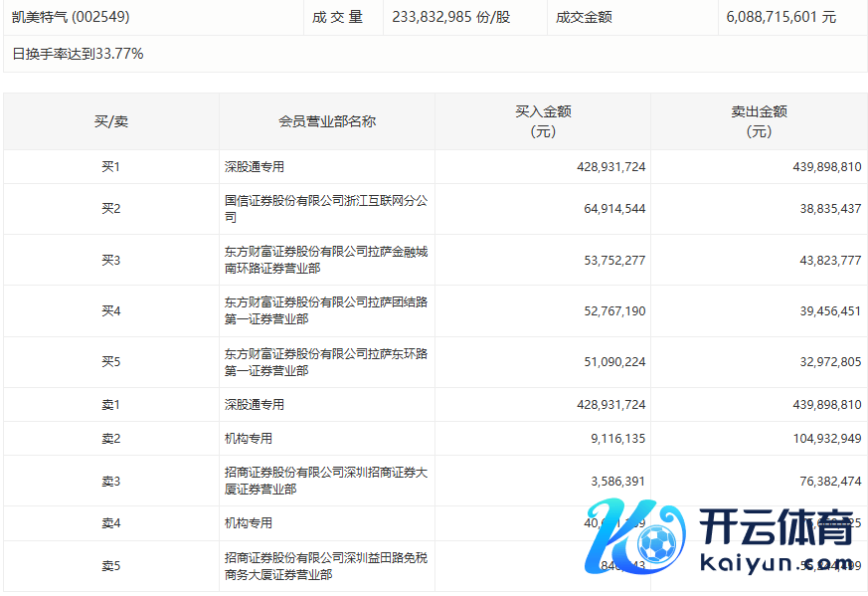
Task: Click 招商证券深圳益田路免税商务大厦证券营业部 entry
Action: click(x=325, y=566)
